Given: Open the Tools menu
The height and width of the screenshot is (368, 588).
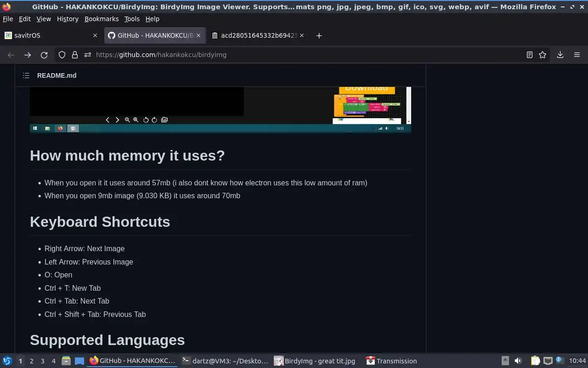Looking at the screenshot, I should click(132, 19).
